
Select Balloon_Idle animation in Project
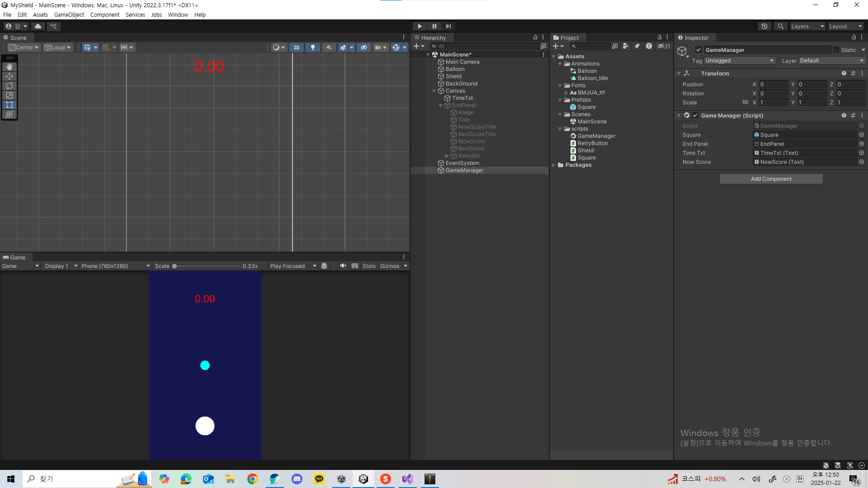coord(593,78)
